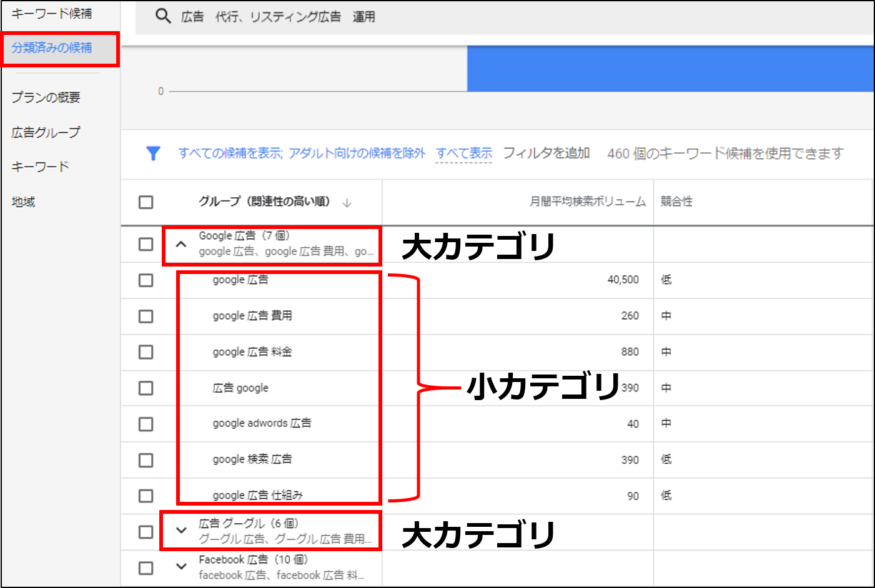Image resolution: width=875 pixels, height=588 pixels.
Task: Collapse the Google 広告 group
Action: point(181,244)
